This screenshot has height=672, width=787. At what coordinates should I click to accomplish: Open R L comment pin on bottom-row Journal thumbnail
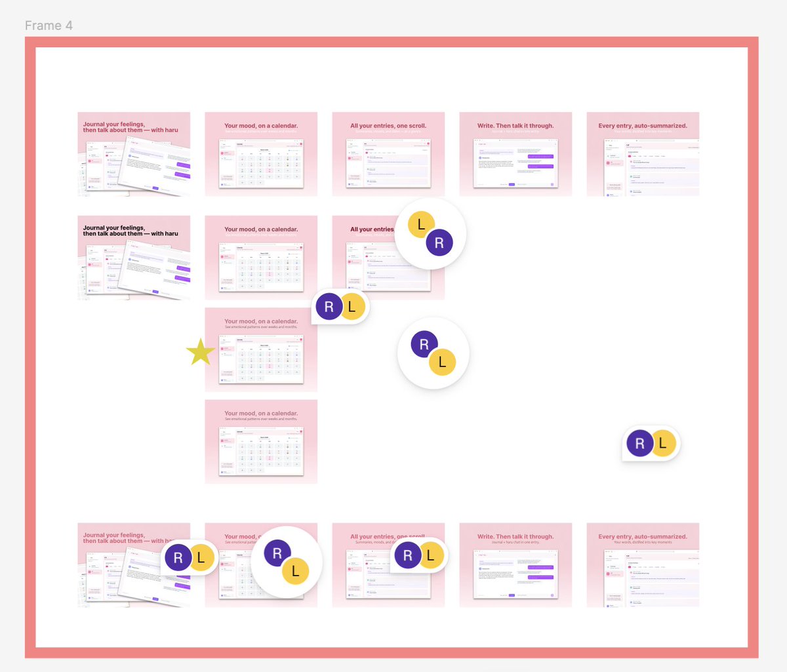point(190,558)
